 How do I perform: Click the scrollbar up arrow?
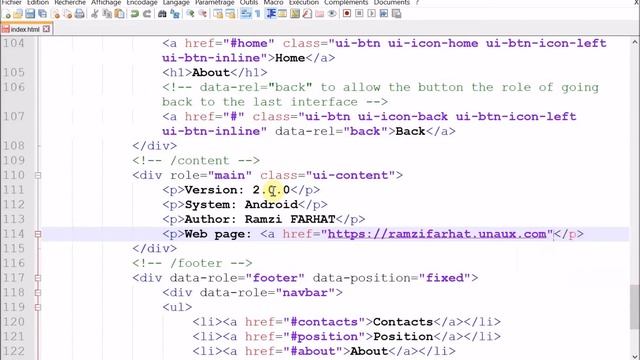[x=636, y=42]
